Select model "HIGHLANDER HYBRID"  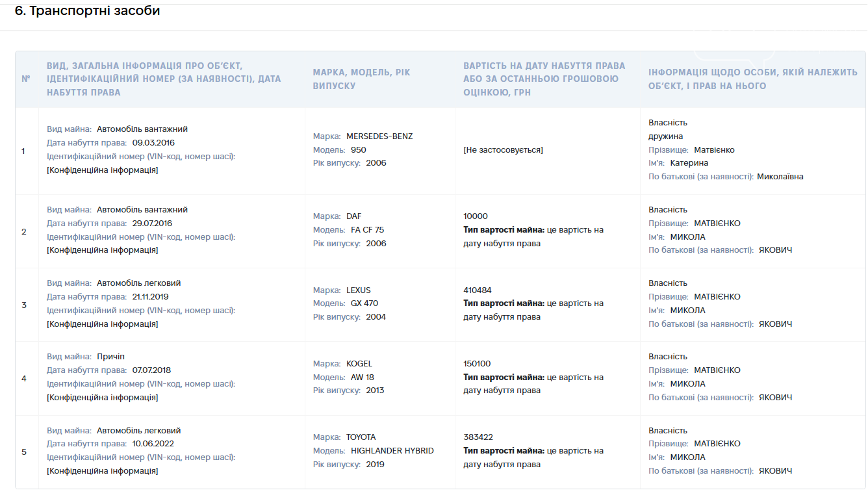tap(392, 450)
